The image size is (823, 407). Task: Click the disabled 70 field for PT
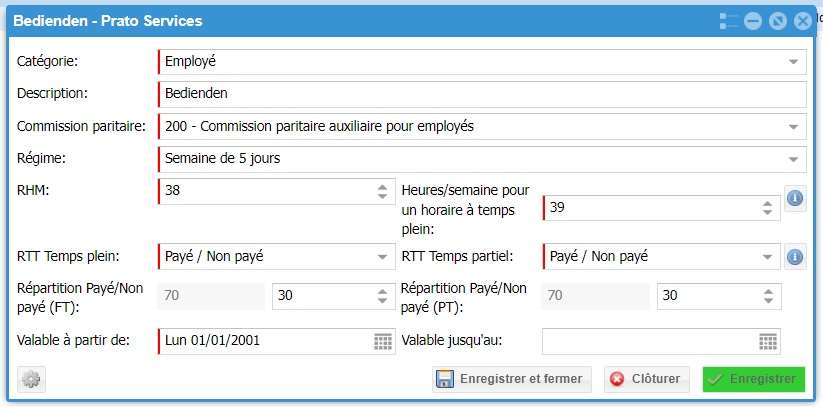click(595, 296)
